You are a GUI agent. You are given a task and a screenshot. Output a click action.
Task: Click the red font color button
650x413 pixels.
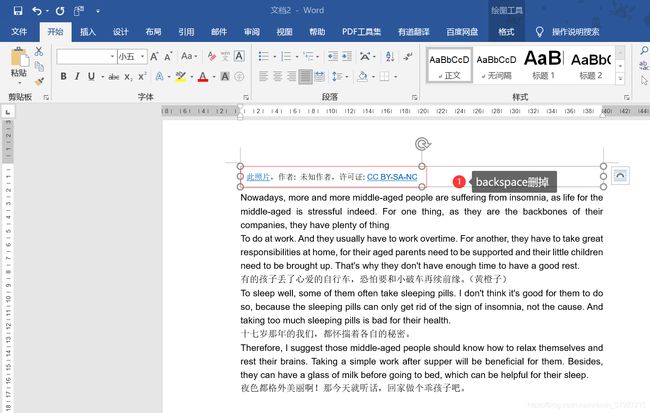point(203,76)
